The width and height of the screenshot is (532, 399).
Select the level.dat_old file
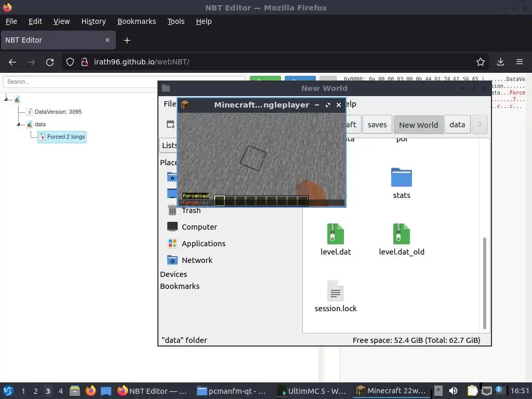pyautogui.click(x=402, y=240)
